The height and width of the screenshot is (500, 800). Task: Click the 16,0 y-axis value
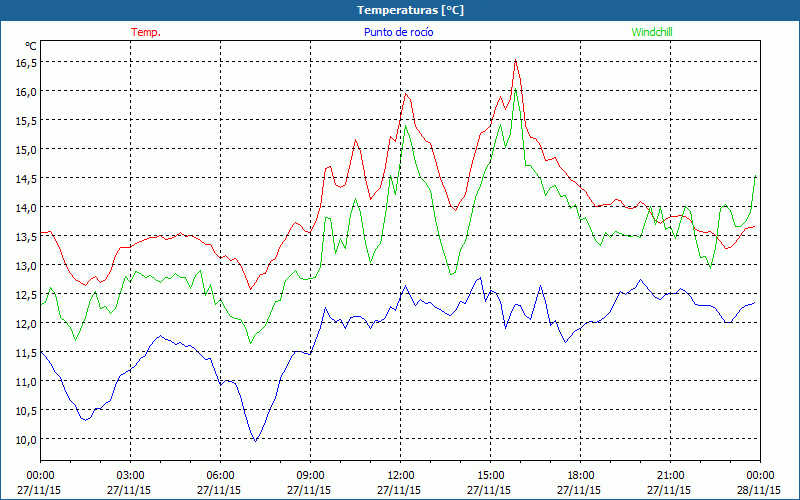(26, 91)
